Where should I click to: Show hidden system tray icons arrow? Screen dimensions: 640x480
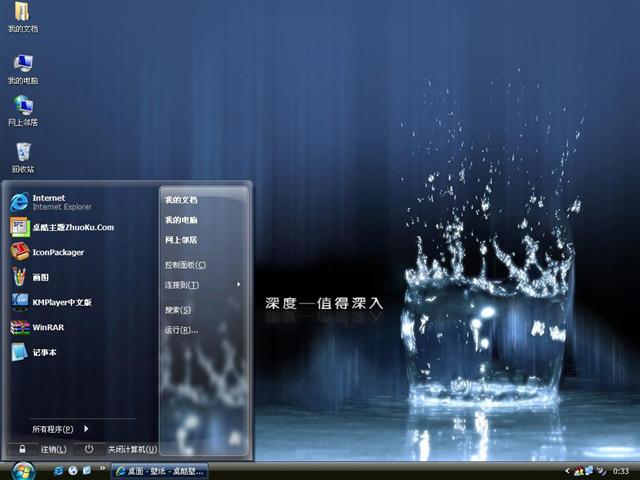pyautogui.click(x=567, y=470)
